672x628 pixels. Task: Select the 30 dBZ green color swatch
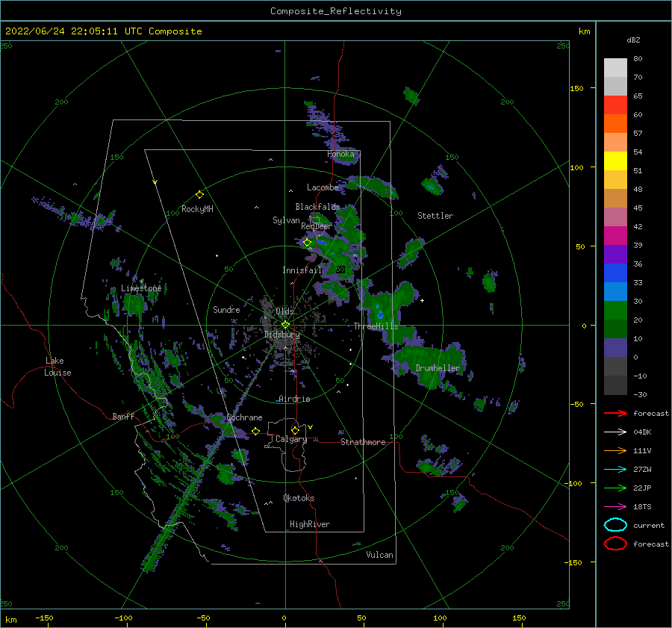615,311
